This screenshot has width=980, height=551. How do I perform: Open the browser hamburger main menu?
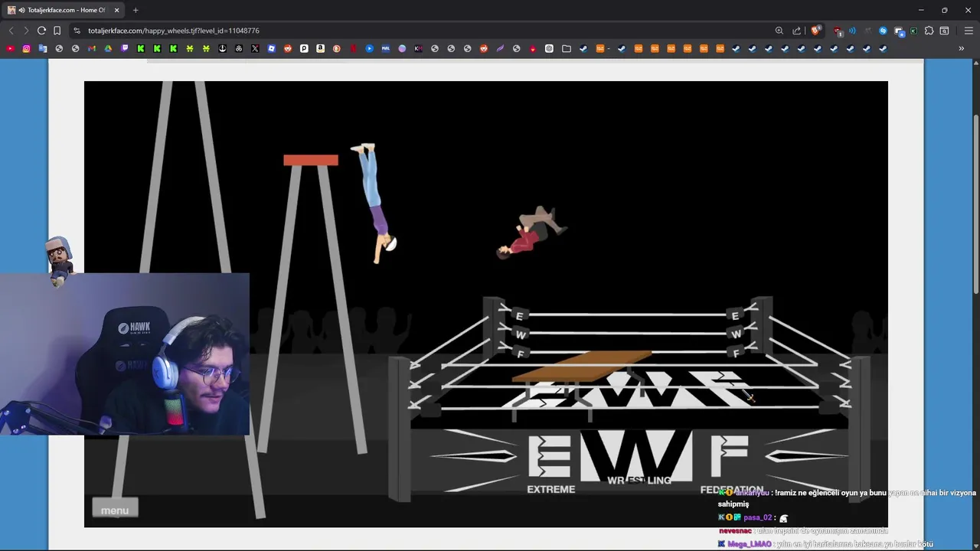(969, 31)
